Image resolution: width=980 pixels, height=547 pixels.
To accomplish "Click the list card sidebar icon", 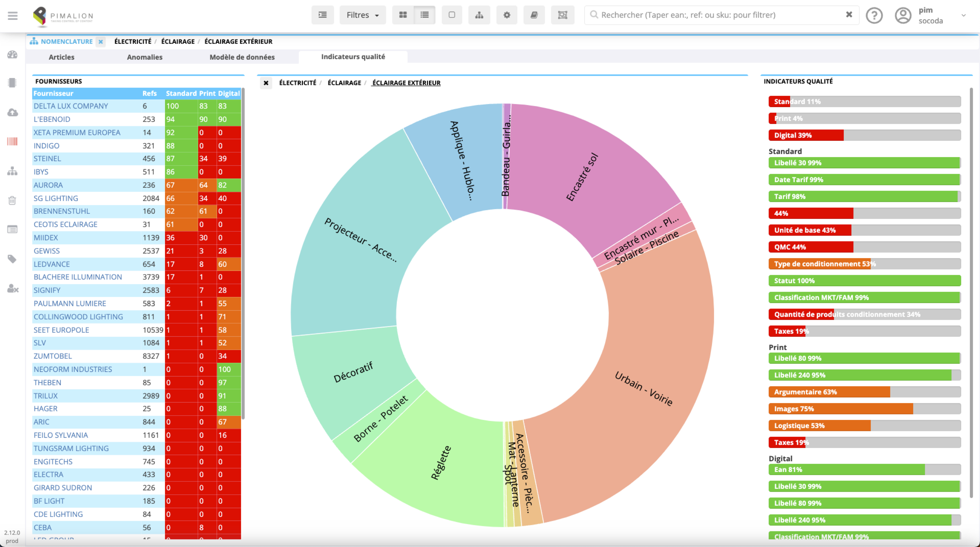I will [x=12, y=229].
